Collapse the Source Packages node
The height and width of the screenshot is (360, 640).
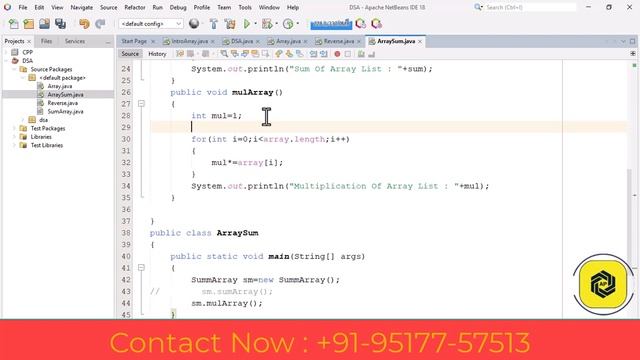click(14, 69)
